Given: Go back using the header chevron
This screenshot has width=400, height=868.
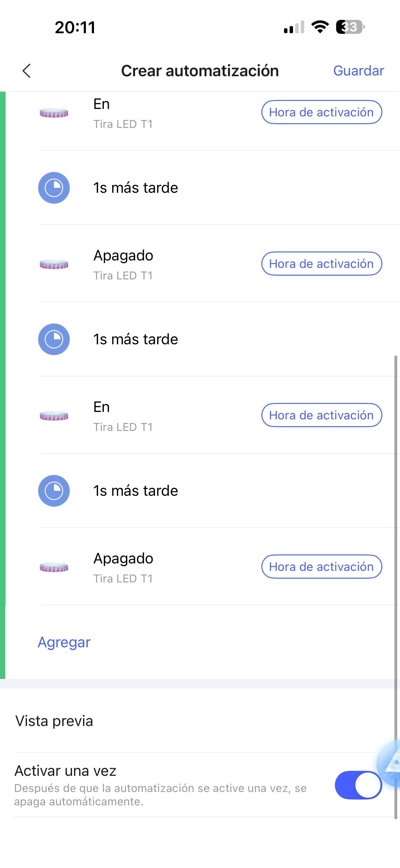Looking at the screenshot, I should pos(27,71).
